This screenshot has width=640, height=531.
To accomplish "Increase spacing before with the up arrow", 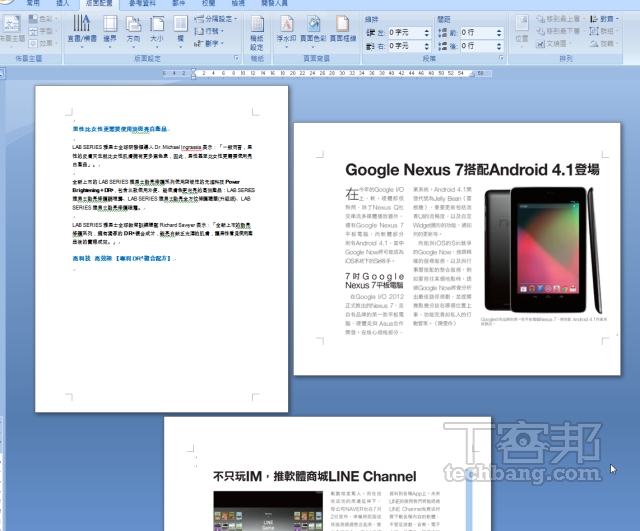I will click(499, 30).
